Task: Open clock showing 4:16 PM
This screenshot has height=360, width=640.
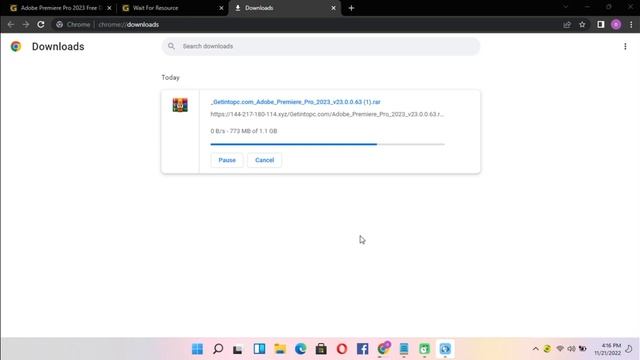Action: [607, 349]
